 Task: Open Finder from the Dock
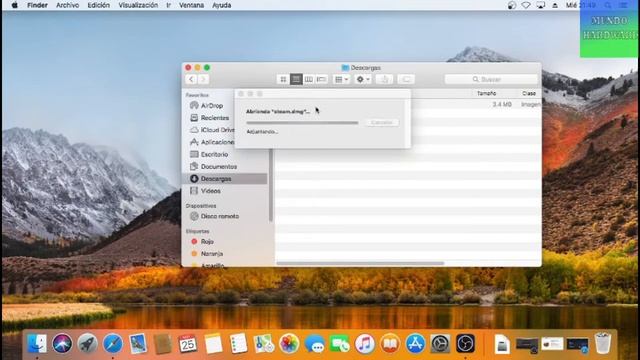point(37,344)
